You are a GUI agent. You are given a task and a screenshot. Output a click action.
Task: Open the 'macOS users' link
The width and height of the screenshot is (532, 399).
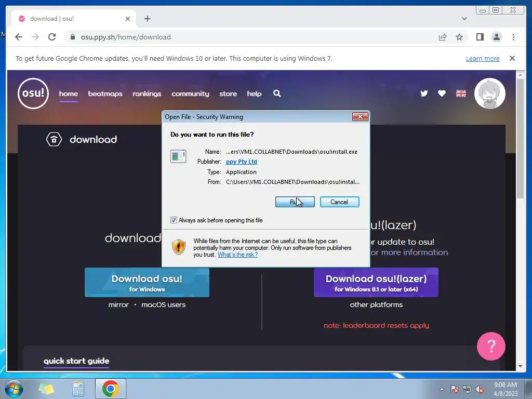click(x=164, y=304)
